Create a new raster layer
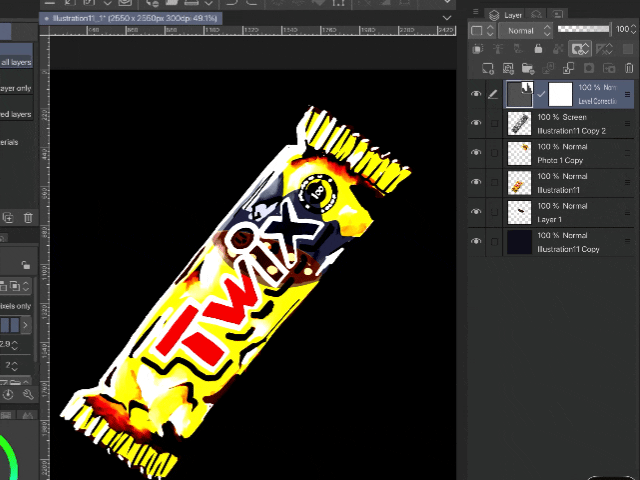 (488, 69)
